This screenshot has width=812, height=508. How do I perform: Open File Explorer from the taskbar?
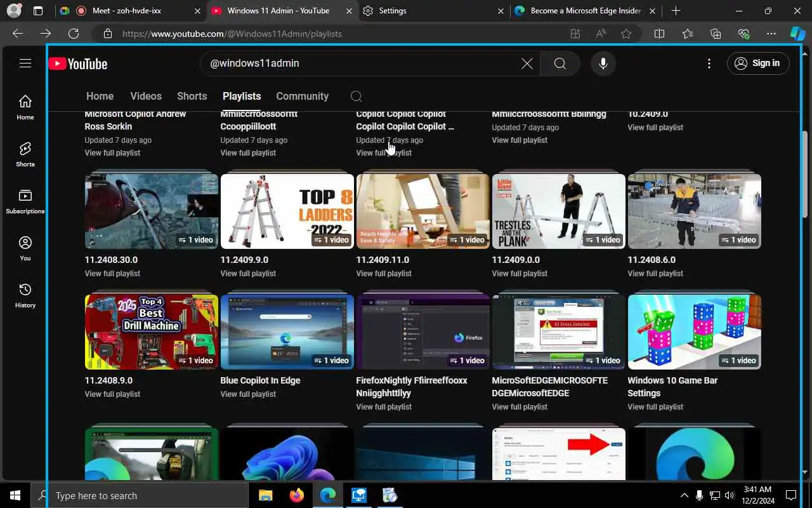(x=265, y=495)
